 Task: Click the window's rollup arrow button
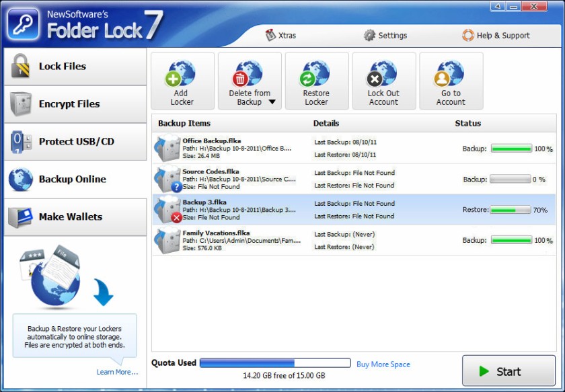click(498, 6)
